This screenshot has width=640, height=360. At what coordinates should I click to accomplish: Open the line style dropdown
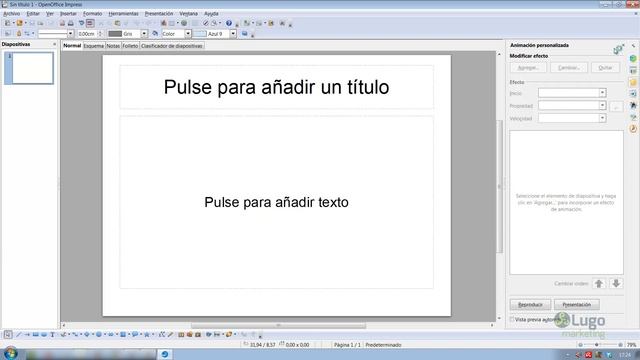click(70, 33)
